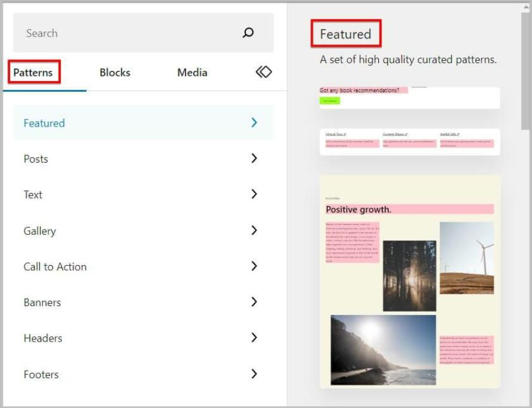Viewport: 532px width, 408px height.
Task: Switch to the Blocks tab
Action: coord(115,72)
